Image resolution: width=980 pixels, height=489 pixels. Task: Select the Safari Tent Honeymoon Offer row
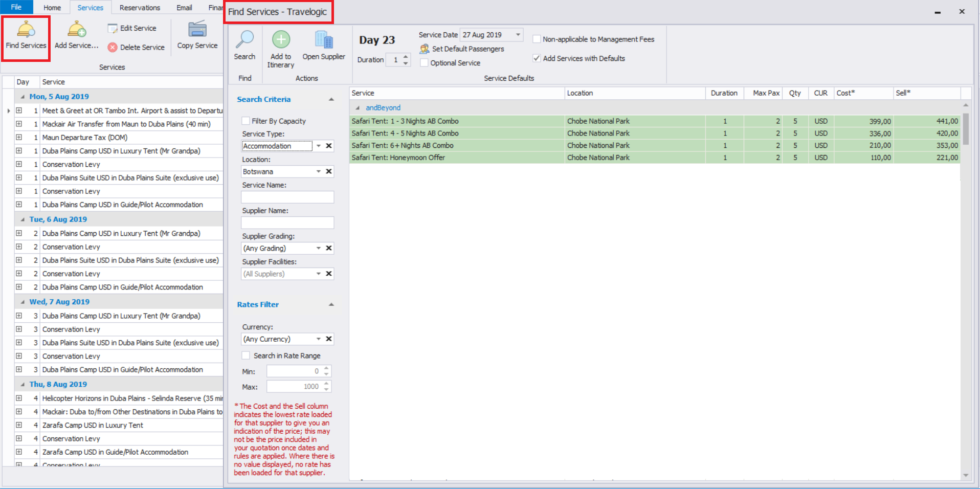click(655, 158)
